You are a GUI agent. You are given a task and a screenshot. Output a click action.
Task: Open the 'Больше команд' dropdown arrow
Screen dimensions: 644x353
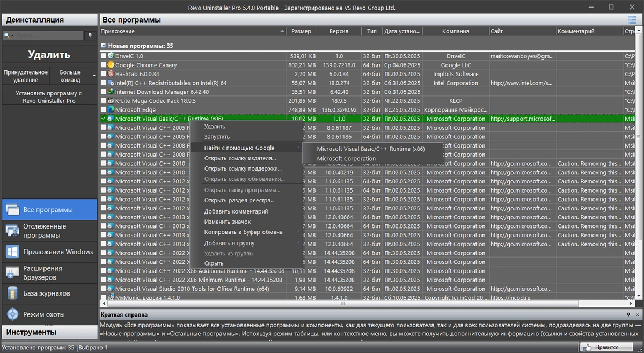[94, 76]
